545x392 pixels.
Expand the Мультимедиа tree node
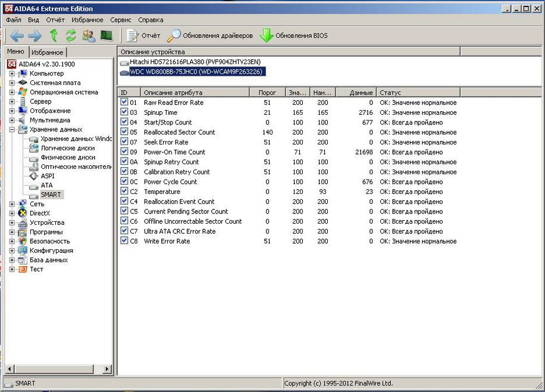click(x=12, y=120)
